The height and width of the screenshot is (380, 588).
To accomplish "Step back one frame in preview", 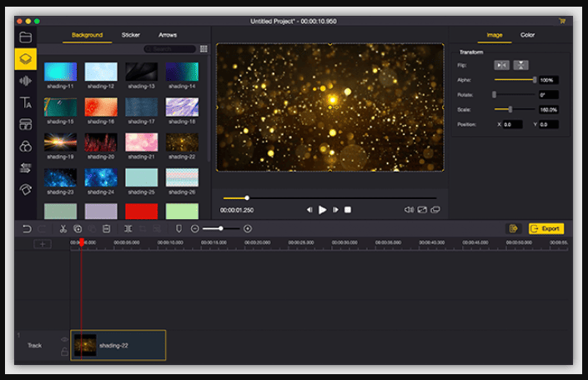I will (309, 210).
